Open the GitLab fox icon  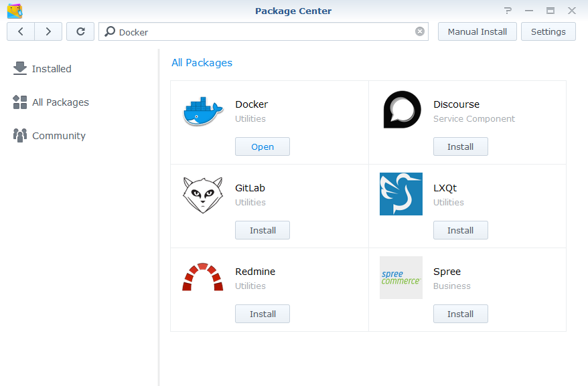click(203, 195)
